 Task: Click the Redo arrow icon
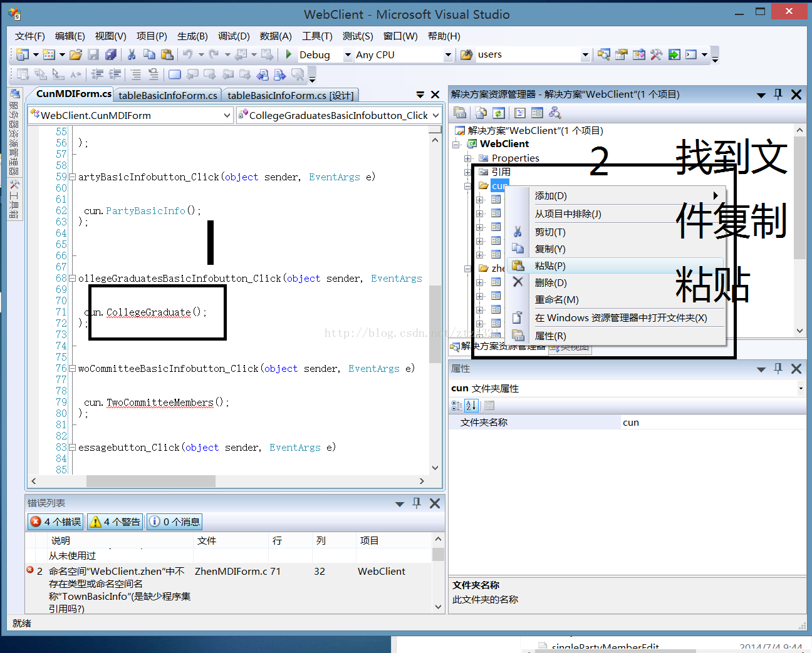214,54
